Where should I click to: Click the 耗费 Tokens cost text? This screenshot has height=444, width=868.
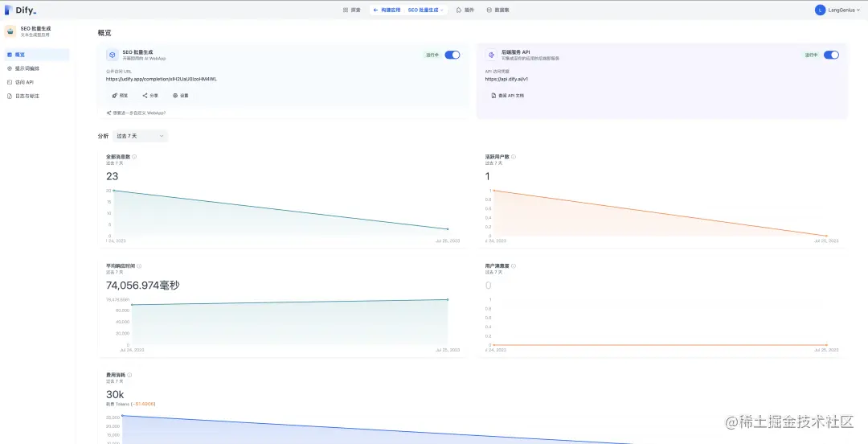(x=131, y=404)
